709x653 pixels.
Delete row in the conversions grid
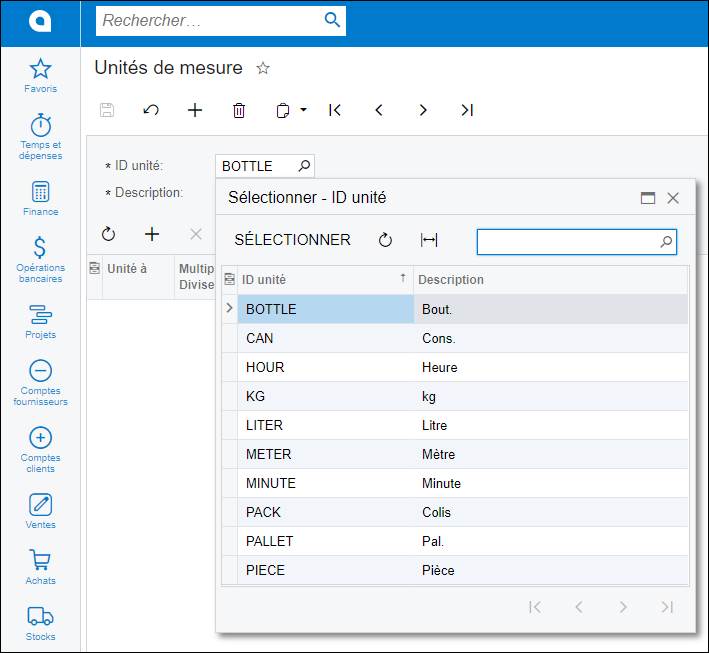tap(196, 234)
